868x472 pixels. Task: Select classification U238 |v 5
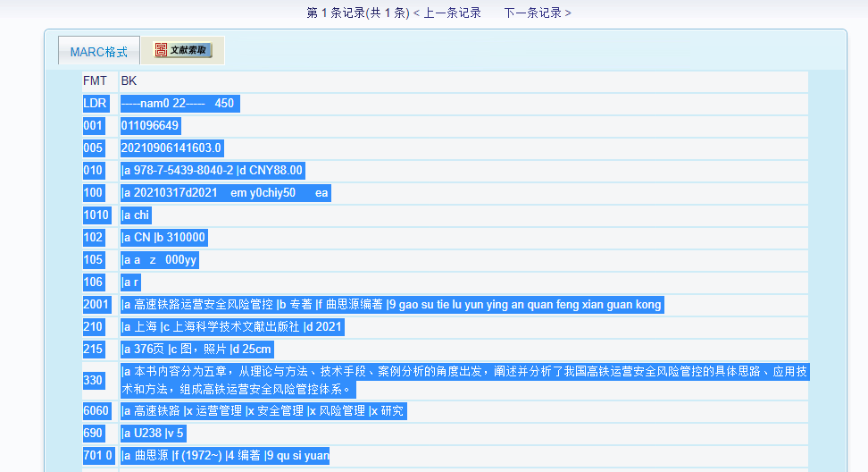click(153, 434)
